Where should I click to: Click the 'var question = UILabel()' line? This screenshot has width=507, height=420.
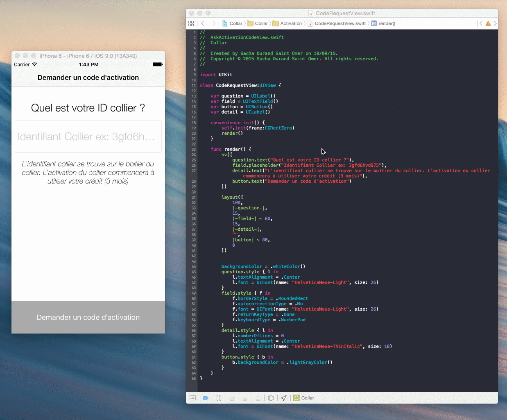243,96
